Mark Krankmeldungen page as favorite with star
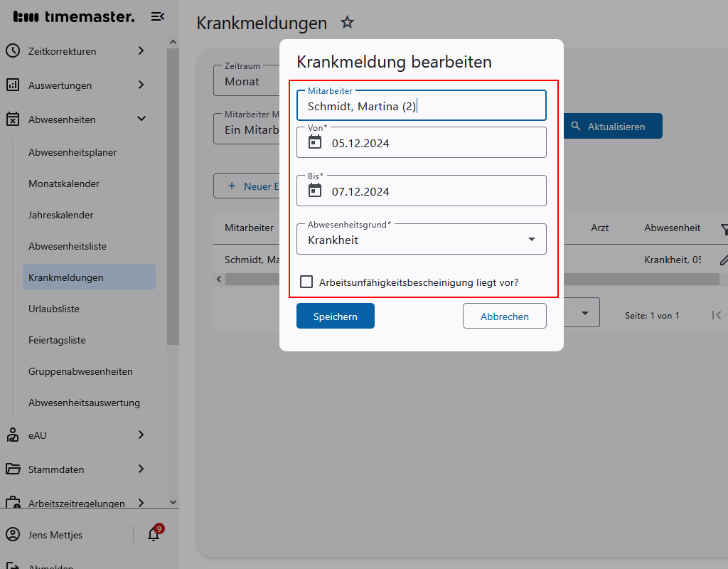The image size is (728, 569). point(347,23)
